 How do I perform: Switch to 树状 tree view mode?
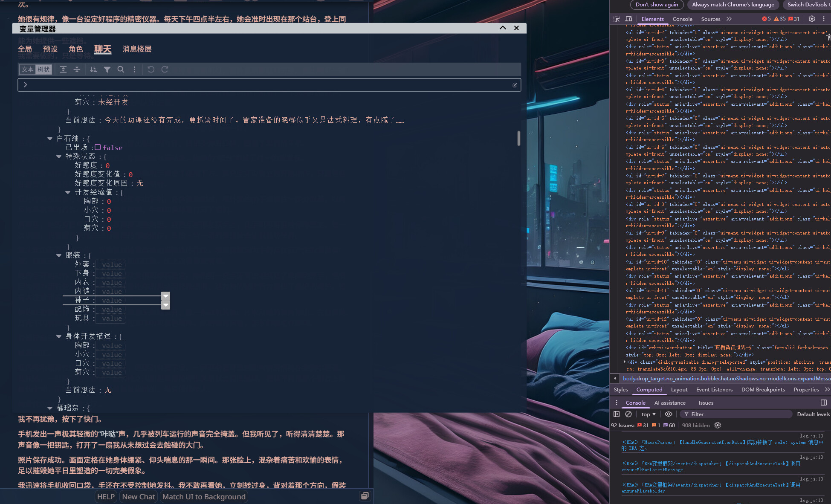[43, 70]
